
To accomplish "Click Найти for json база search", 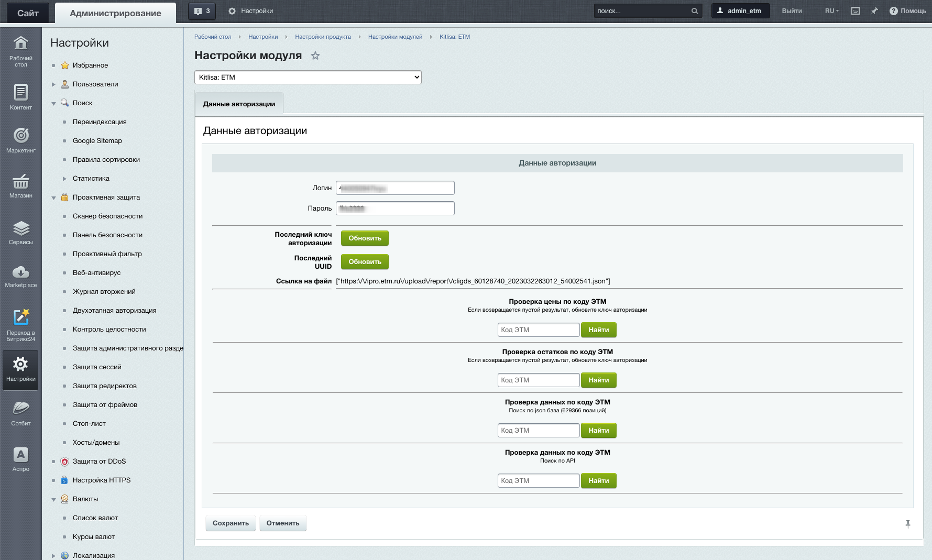I will tap(598, 431).
